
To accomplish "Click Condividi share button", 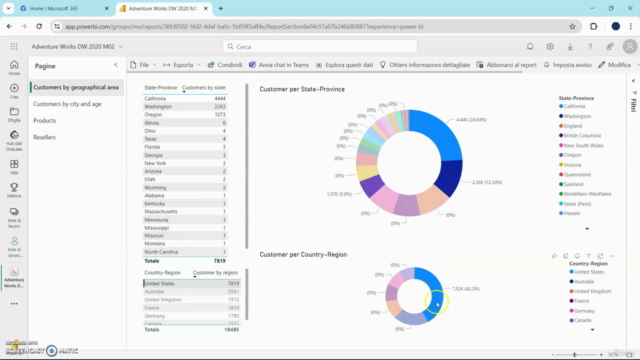I will [225, 65].
